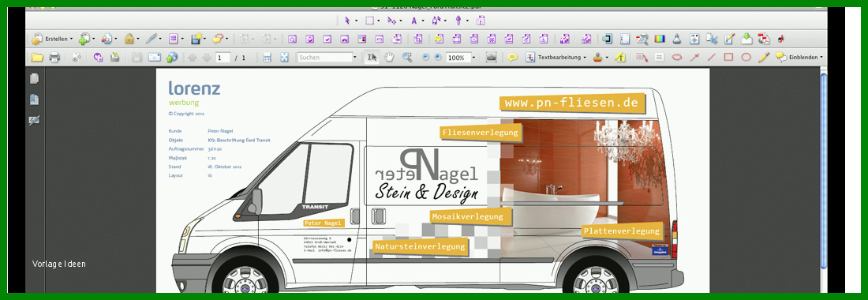Open the Erstellen dropdown
This screenshot has width=868, height=300.
(x=51, y=39)
